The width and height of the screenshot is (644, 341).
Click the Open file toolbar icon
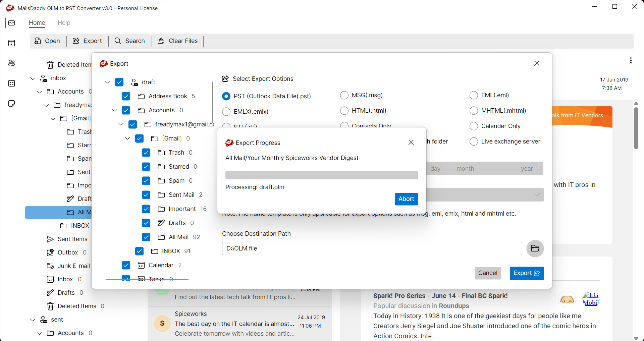(38, 41)
